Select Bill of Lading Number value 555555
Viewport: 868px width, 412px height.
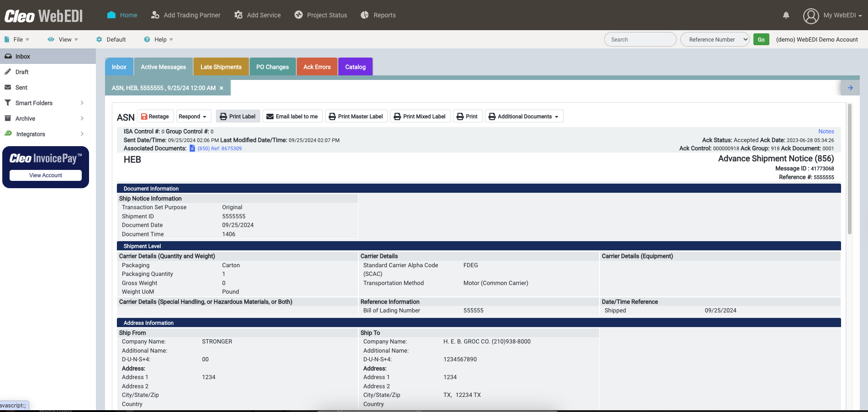[x=473, y=311]
